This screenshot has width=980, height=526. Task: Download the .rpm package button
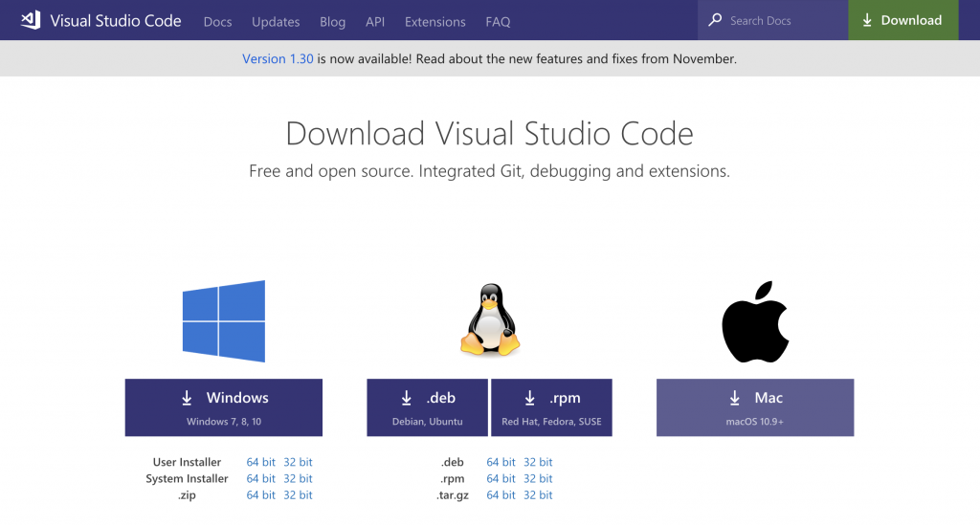[x=551, y=407]
